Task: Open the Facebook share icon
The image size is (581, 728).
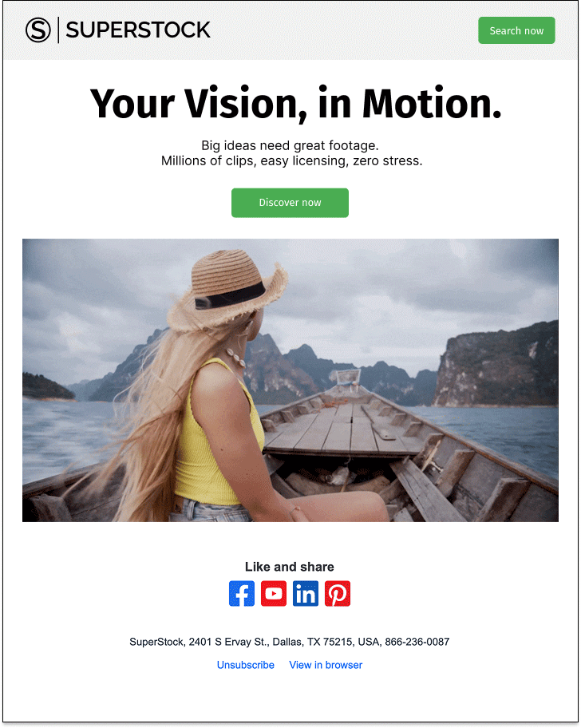Action: tap(242, 593)
